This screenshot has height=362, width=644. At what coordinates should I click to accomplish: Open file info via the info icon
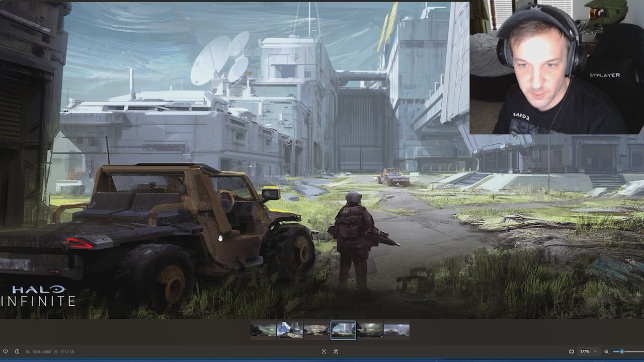pos(17,351)
